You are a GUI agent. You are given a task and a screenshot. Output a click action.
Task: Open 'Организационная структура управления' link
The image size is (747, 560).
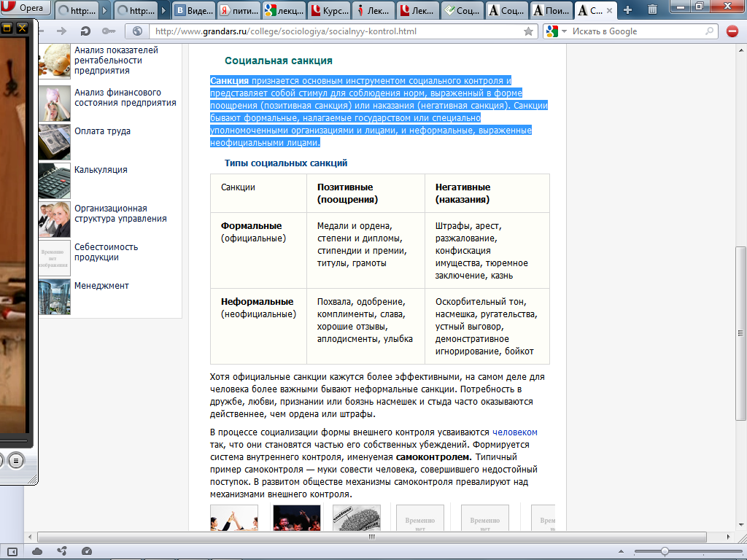(120, 214)
